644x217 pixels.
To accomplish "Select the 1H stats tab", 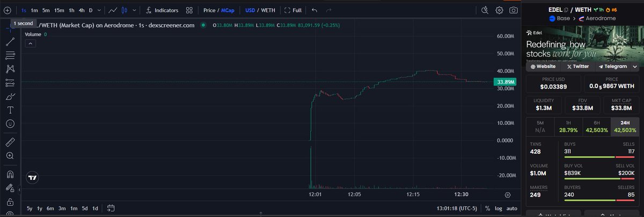I will pyautogui.click(x=568, y=127).
